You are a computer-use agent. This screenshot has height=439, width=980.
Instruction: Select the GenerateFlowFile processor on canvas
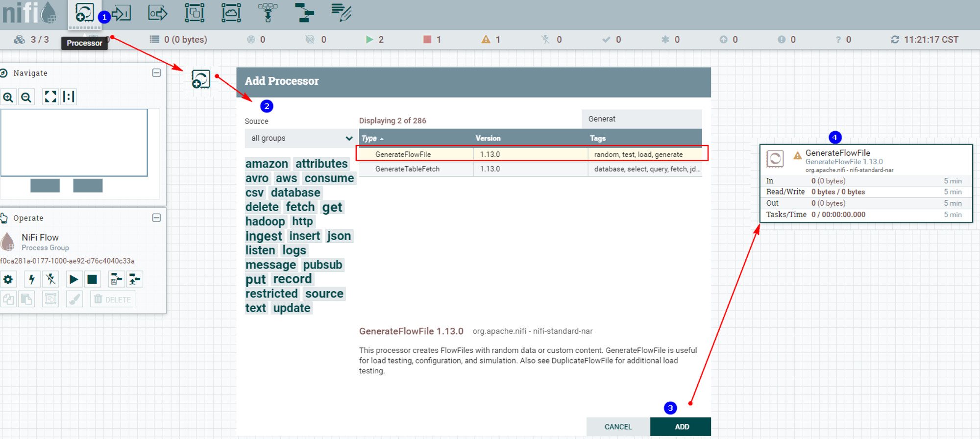point(866,183)
